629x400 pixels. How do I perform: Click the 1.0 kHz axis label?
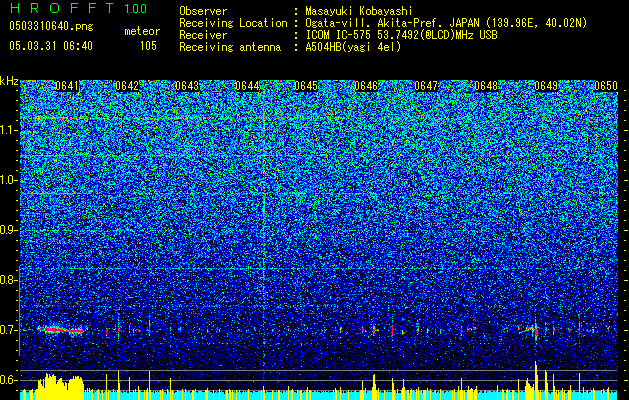point(8,180)
